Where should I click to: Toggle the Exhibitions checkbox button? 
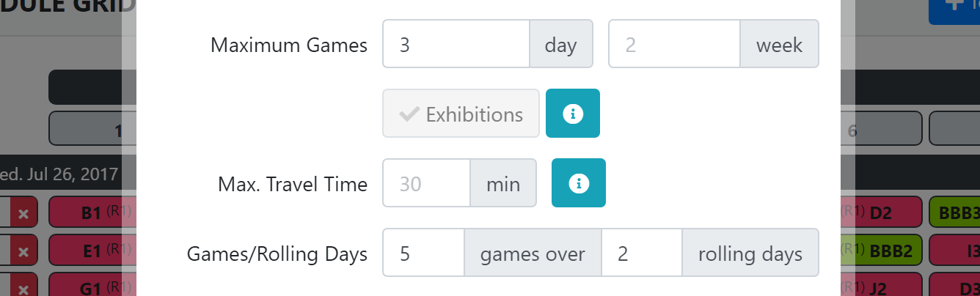461,114
